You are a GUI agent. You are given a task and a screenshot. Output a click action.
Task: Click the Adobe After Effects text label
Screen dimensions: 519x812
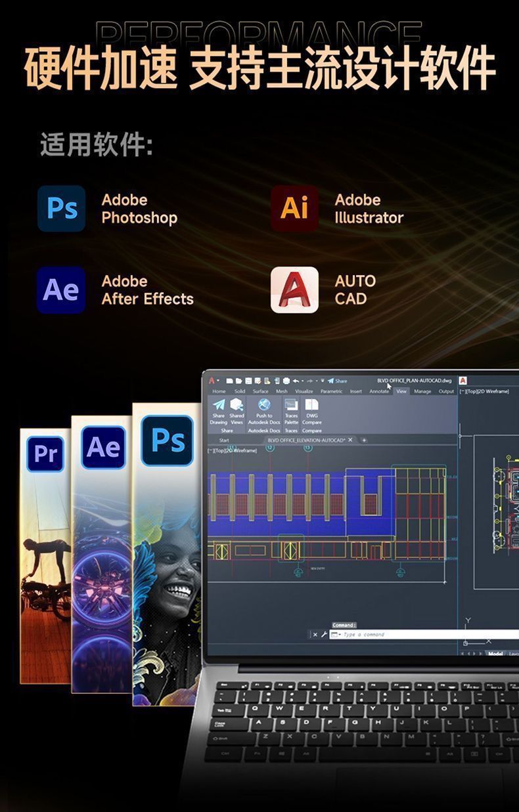pyautogui.click(x=148, y=290)
